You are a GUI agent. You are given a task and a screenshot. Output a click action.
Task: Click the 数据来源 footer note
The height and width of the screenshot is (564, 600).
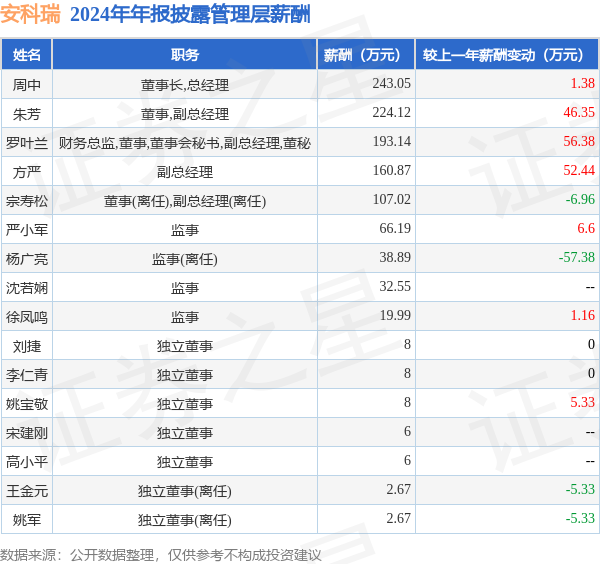click(161, 555)
